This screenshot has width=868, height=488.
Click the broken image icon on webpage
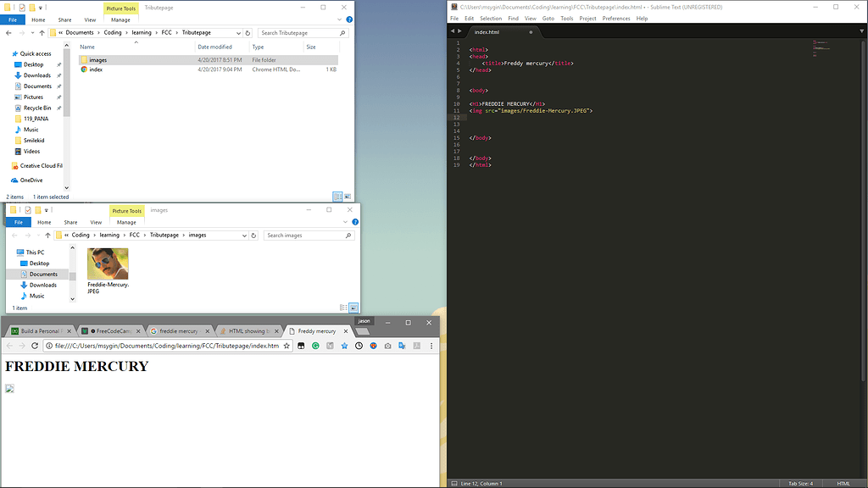[9, 389]
